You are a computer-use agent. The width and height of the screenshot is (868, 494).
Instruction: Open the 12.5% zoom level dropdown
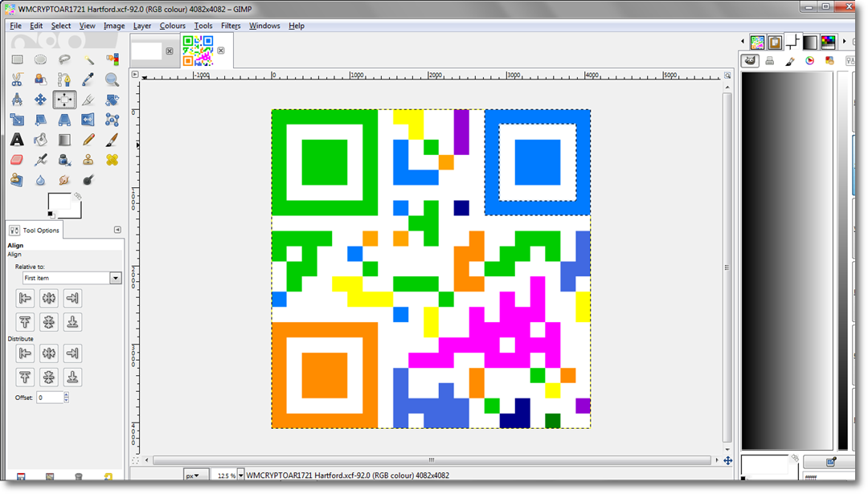tap(241, 476)
